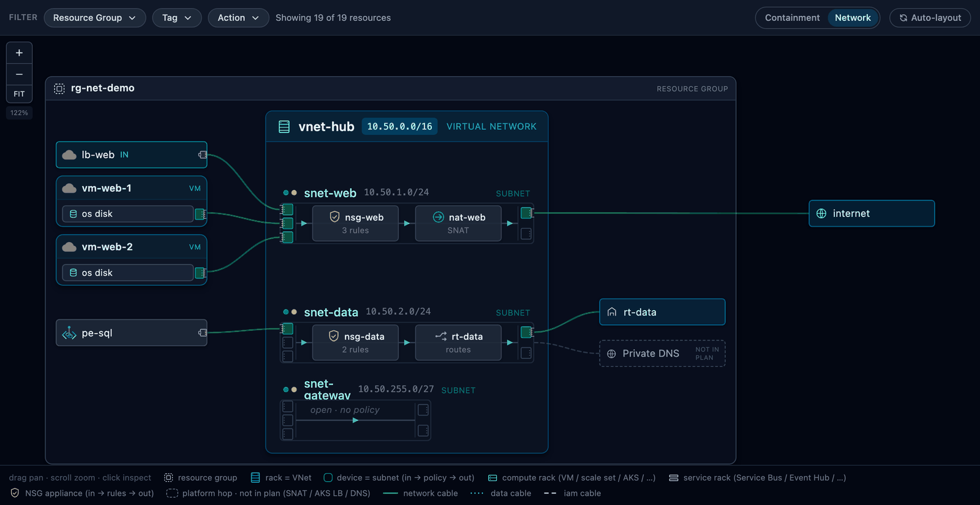Click the vm-web-1 title

[107, 188]
